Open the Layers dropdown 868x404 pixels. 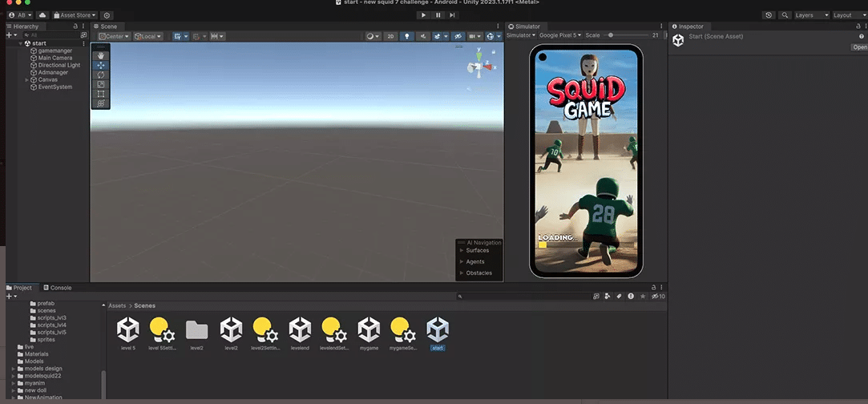coord(812,15)
